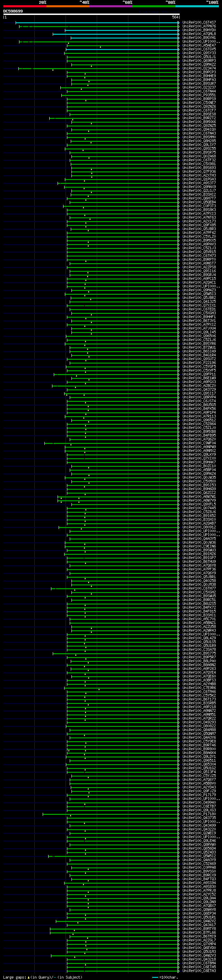Select the UniRef100_Q8H285 label
The image size is (222, 980).
tap(199, 141)
